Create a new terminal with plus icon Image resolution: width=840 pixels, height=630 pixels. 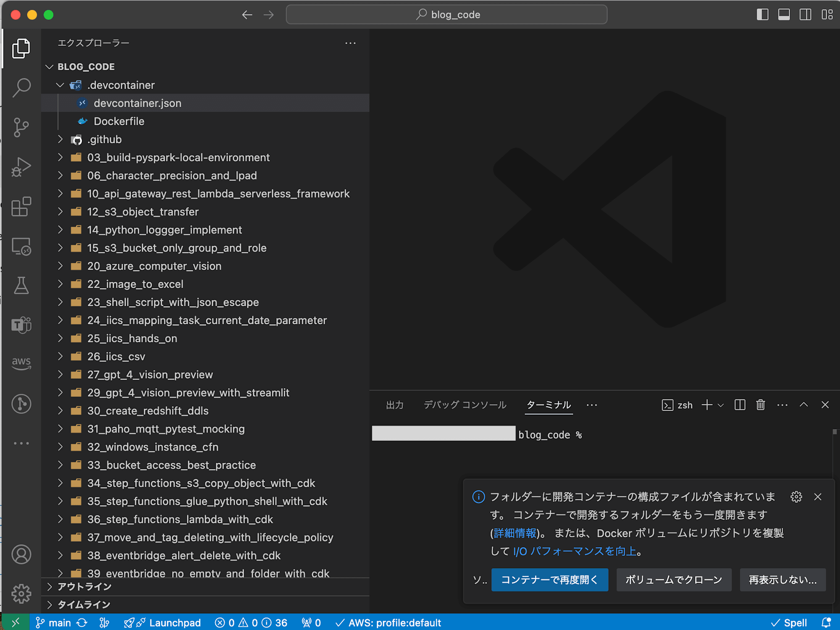click(x=707, y=405)
